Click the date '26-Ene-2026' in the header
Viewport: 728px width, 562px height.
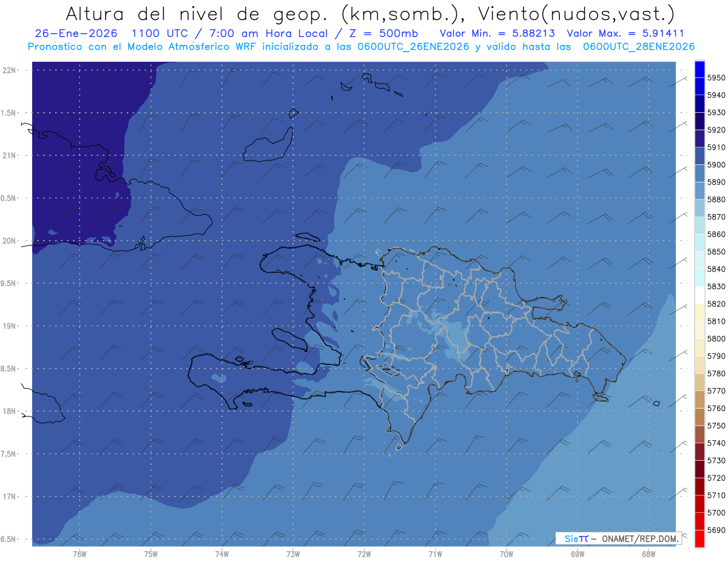77,33
